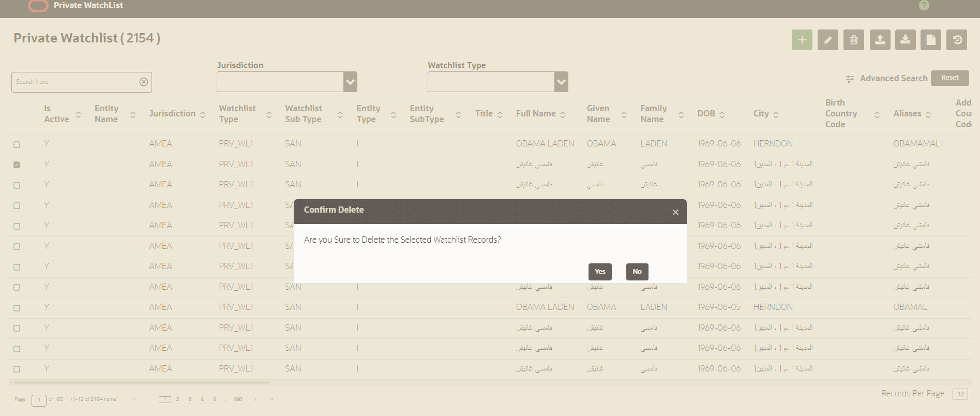This screenshot has width=980, height=416.
Task: Sort by Given Name column arrows
Action: 624,114
